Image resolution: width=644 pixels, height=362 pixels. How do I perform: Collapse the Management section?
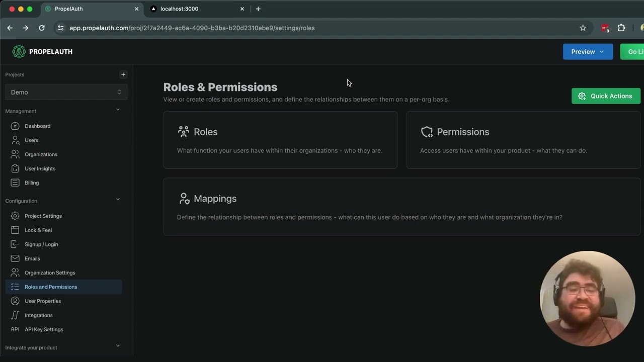coord(118,110)
